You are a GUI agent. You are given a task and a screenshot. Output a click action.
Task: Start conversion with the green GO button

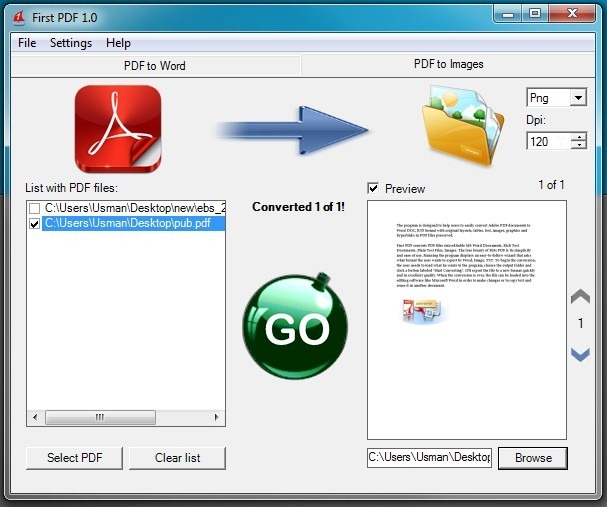point(295,326)
